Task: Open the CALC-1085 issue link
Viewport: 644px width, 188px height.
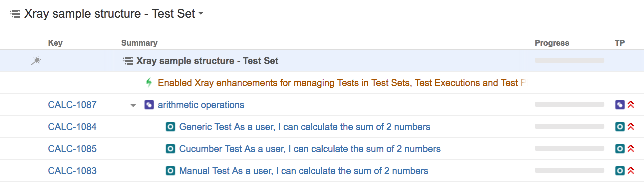Action: coord(72,149)
